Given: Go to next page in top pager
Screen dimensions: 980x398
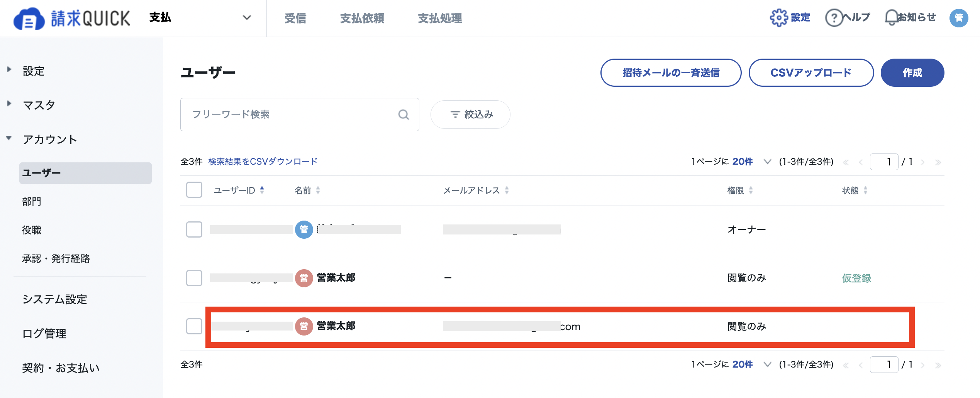Looking at the screenshot, I should 923,162.
